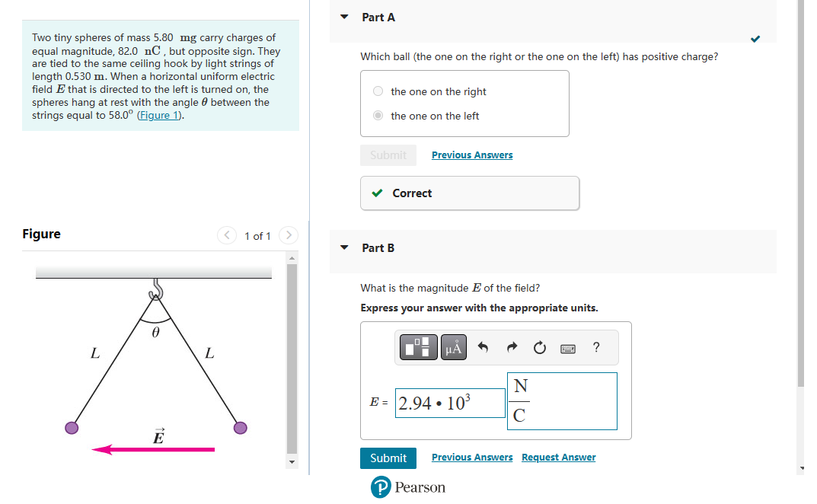The height and width of the screenshot is (504, 817).
Task: Click the redo arrow in answer toolbar
Action: (x=512, y=347)
